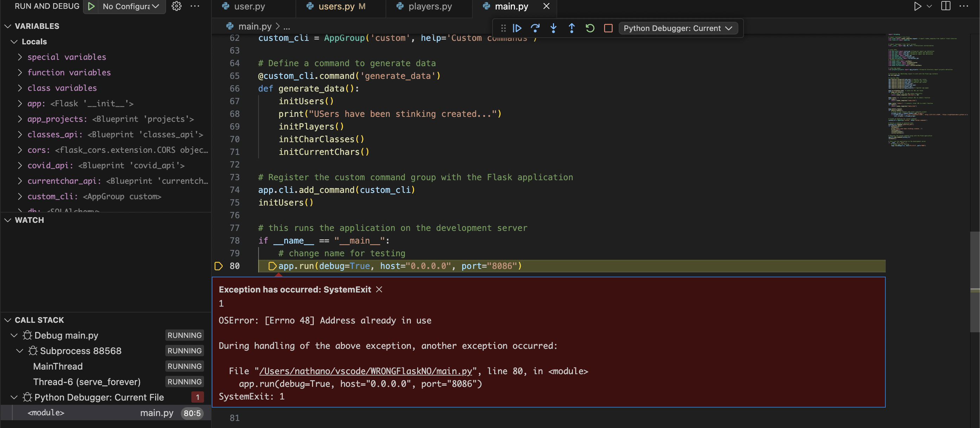Open the Python Debugger: Current session dropdown
This screenshot has height=428, width=980.
tap(678, 28)
